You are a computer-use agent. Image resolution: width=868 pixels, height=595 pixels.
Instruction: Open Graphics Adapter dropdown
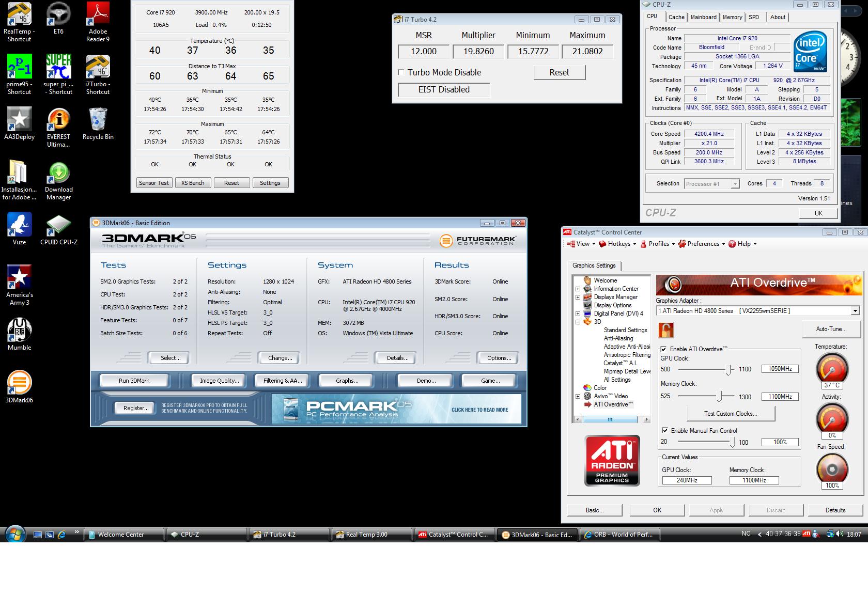tap(855, 311)
